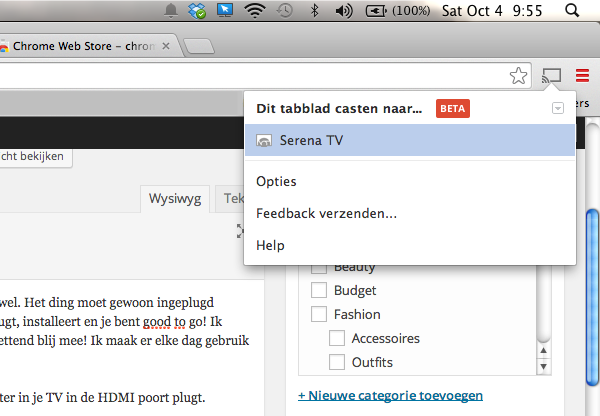This screenshot has width=600, height=416.
Task: Bookmark this page with the star icon
Action: coord(518,76)
